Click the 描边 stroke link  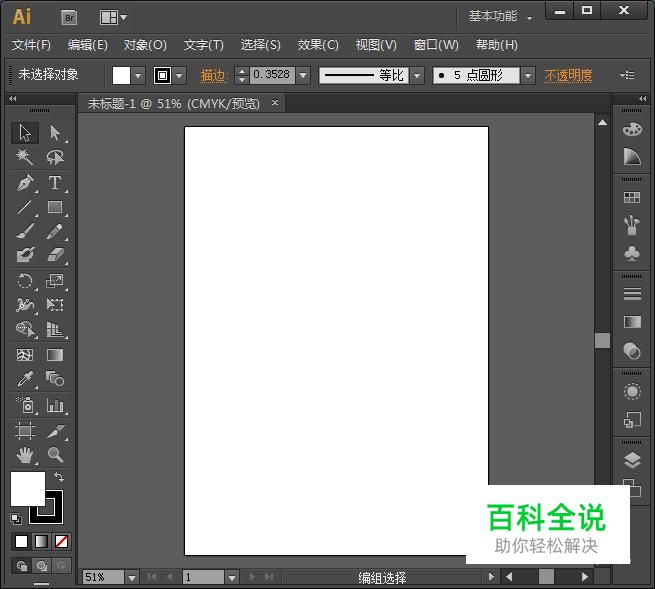pos(213,76)
